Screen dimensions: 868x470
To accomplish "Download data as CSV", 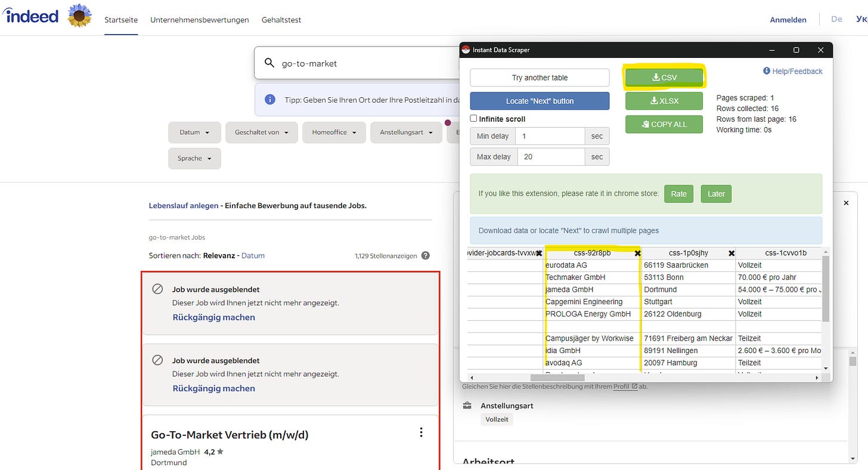I will 664,78.
